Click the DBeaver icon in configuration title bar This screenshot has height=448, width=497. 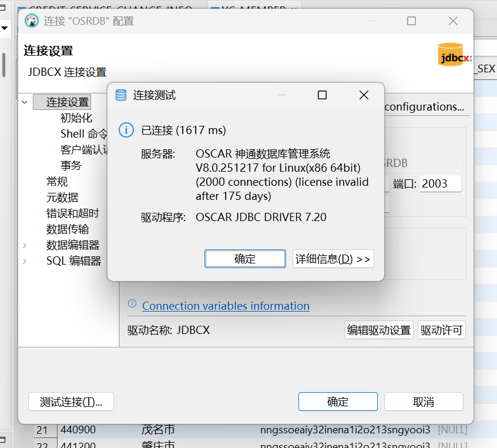[x=32, y=21]
